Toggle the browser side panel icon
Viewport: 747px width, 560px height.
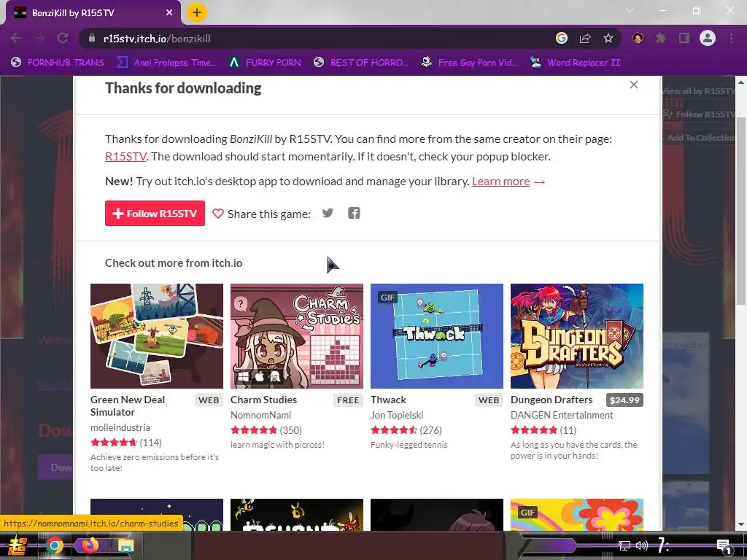tap(684, 38)
